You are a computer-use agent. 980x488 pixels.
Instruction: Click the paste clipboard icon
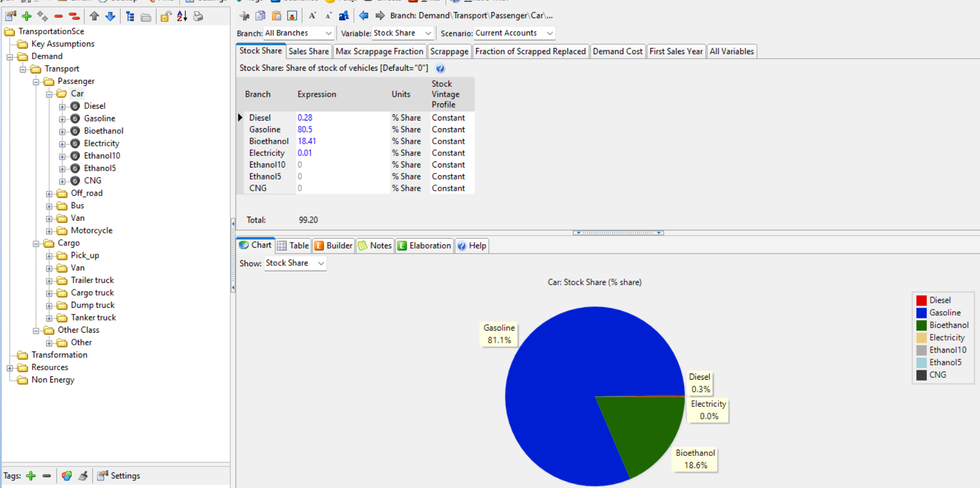277,15
